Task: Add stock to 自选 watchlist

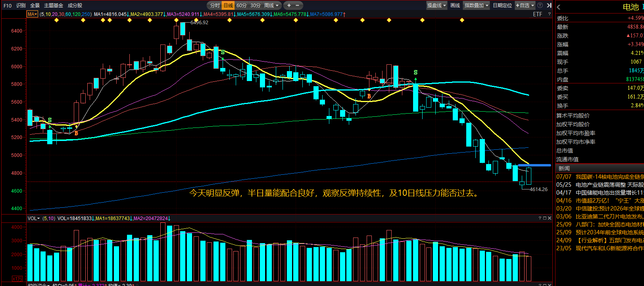Action: click(x=522, y=5)
